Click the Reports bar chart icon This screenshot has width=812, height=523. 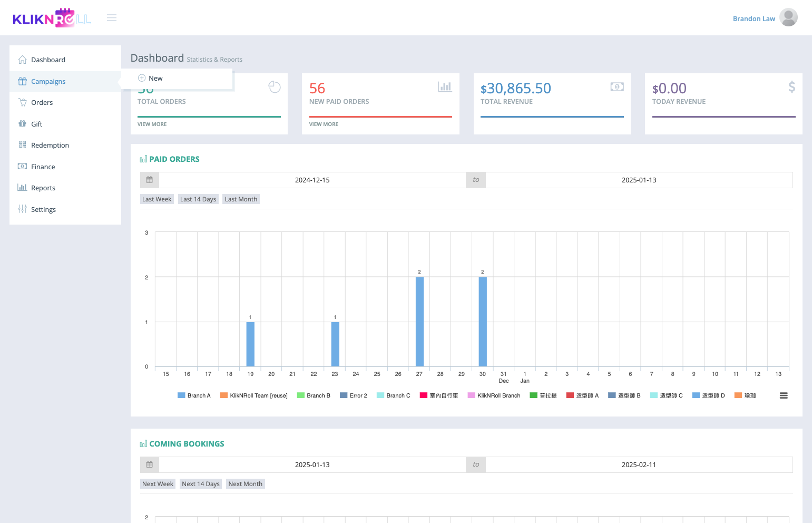[x=22, y=187]
